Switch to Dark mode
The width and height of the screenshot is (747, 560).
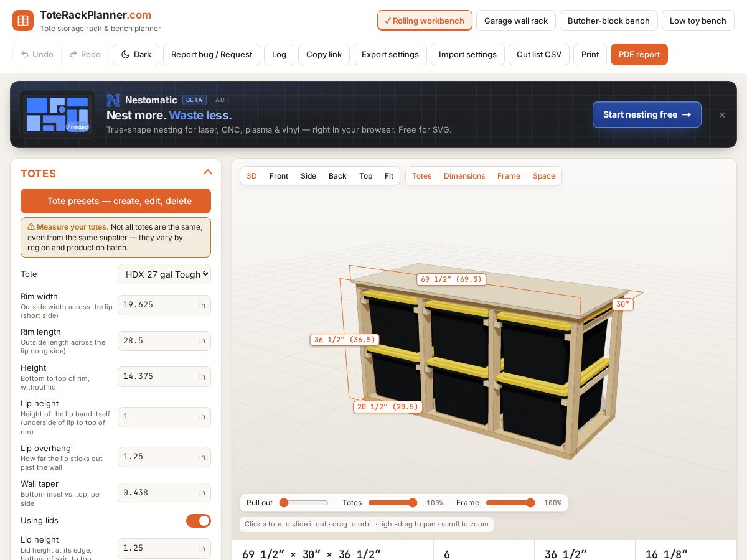pyautogui.click(x=136, y=54)
